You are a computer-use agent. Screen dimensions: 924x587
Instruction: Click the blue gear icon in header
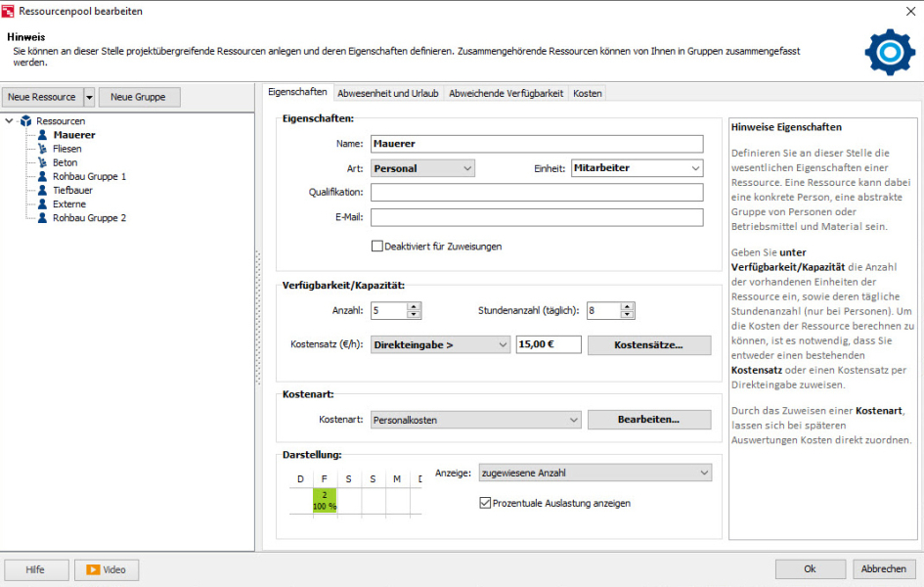pyautogui.click(x=890, y=52)
